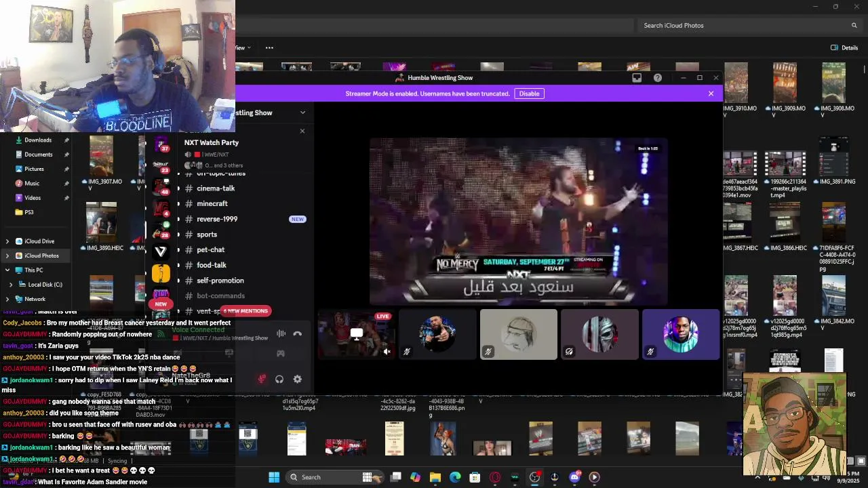
Task: Expand iCloud Photos tree node
Action: [7, 256]
